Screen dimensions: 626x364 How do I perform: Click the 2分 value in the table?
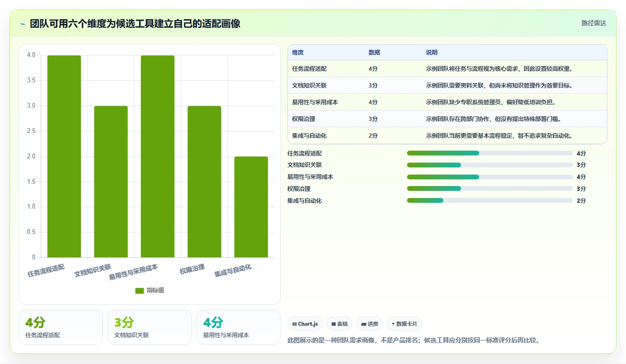click(x=373, y=136)
